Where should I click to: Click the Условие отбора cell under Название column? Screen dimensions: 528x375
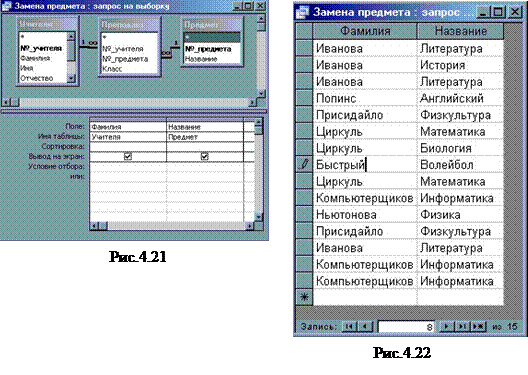click(205, 167)
